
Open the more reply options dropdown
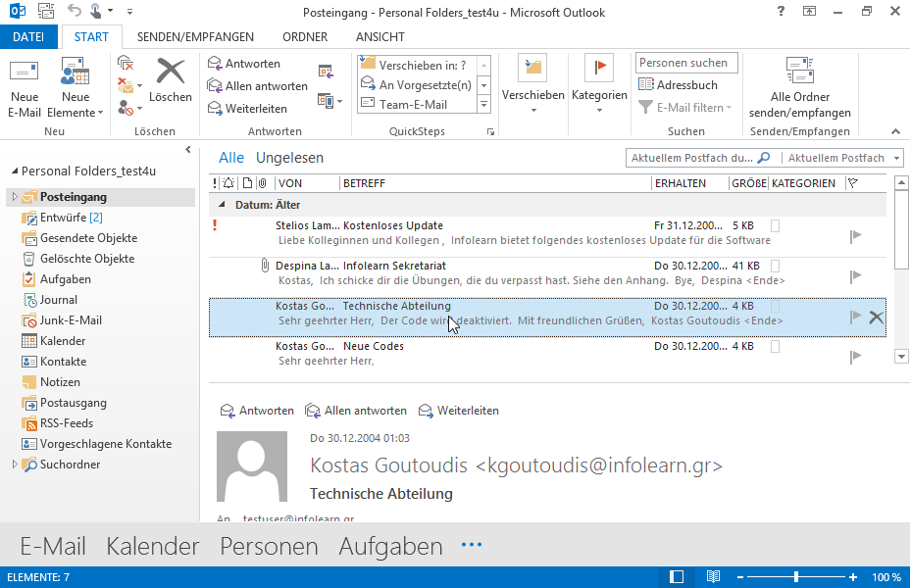point(329,101)
